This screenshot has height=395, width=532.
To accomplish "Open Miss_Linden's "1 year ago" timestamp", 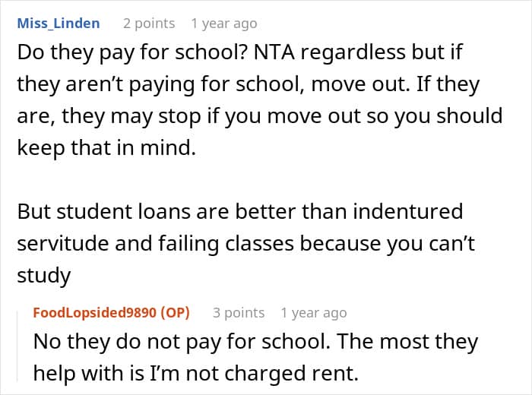I will point(224,24).
